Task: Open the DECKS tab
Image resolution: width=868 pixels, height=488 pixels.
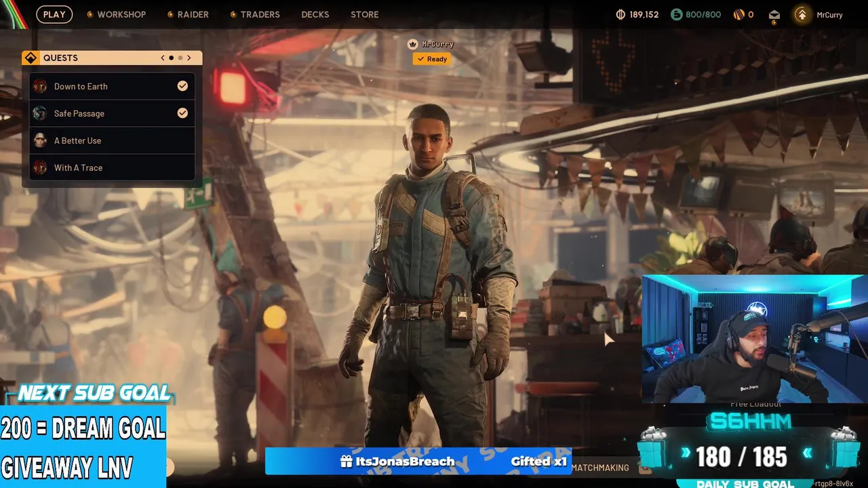Action: [315, 14]
